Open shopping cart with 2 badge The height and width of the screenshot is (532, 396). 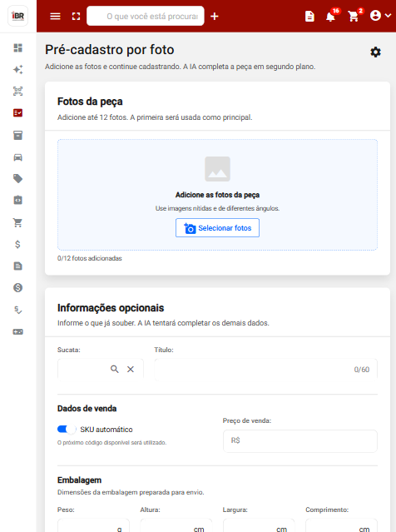[x=354, y=16]
